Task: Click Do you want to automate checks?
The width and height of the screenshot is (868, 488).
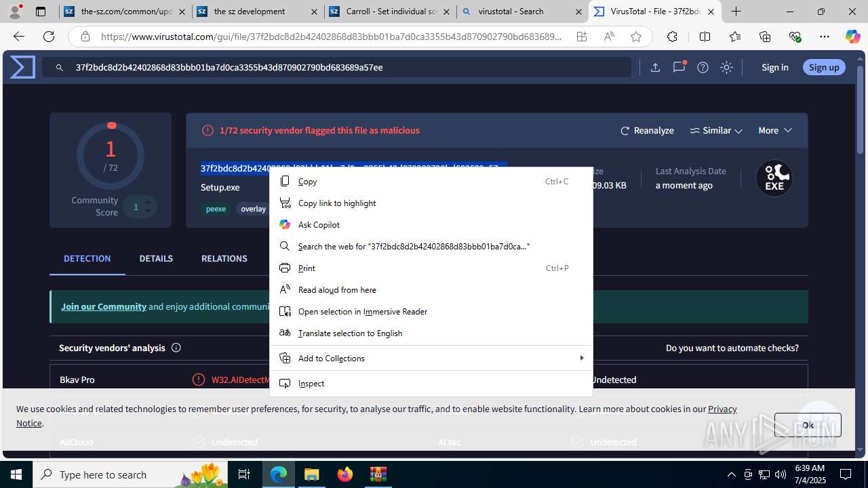Action: [732, 348]
